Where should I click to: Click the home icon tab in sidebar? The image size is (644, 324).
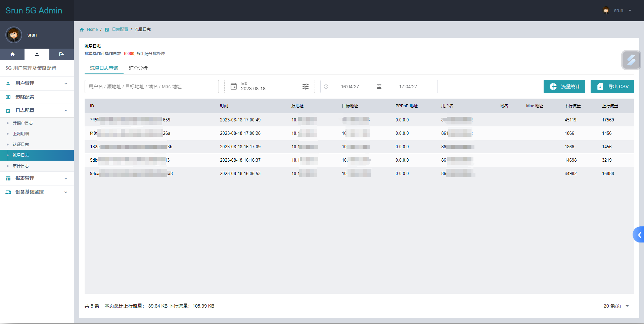tap(12, 54)
